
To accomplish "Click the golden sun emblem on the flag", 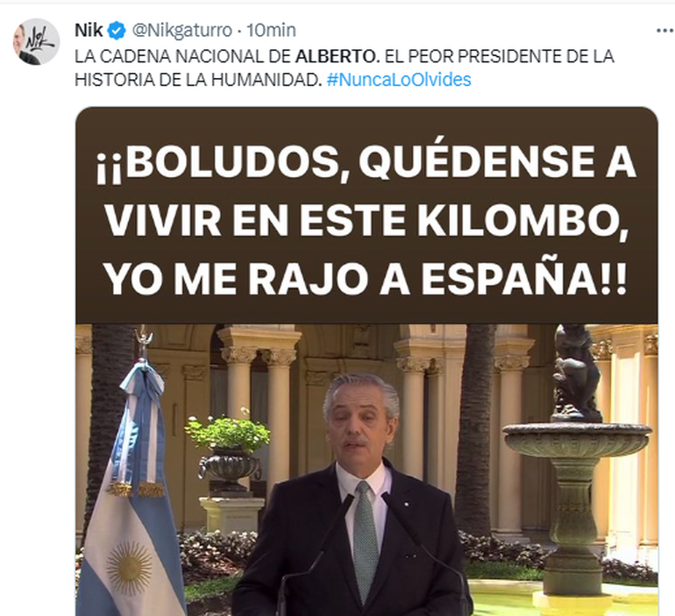I will tap(130, 568).
